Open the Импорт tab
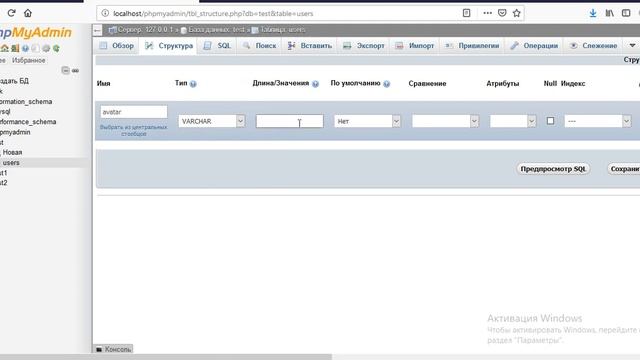This screenshot has width=640, height=360. click(x=414, y=46)
